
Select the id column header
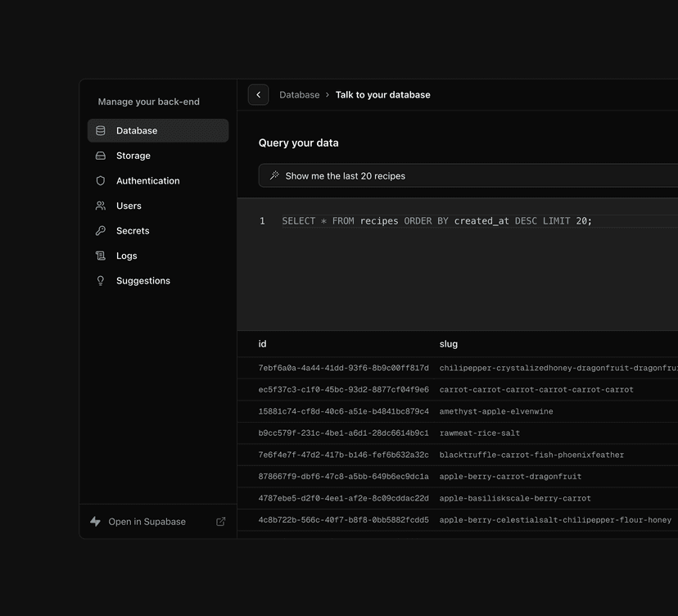coord(262,344)
